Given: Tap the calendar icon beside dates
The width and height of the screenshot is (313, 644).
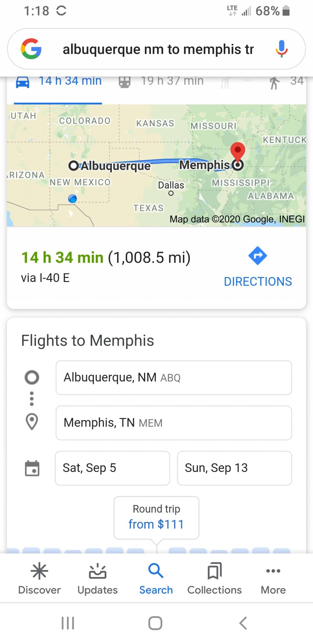Looking at the screenshot, I should (32, 468).
